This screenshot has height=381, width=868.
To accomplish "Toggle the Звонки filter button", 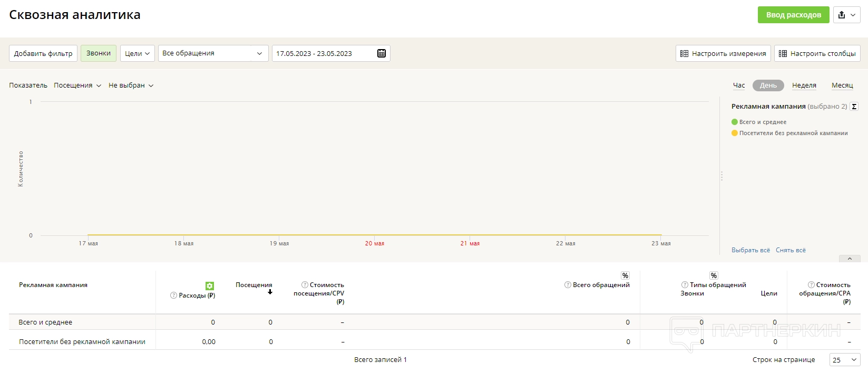I will (99, 53).
